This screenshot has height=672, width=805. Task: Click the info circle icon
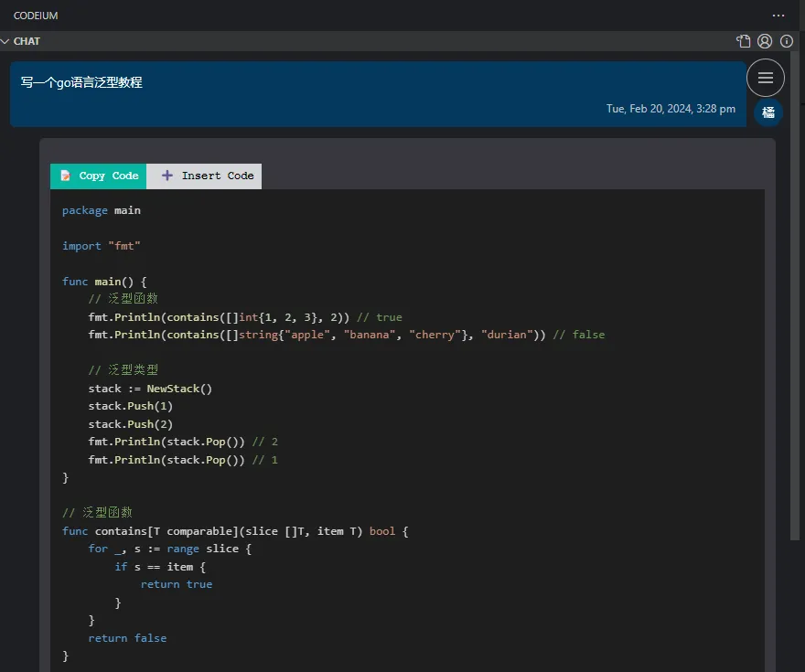pyautogui.click(x=786, y=41)
